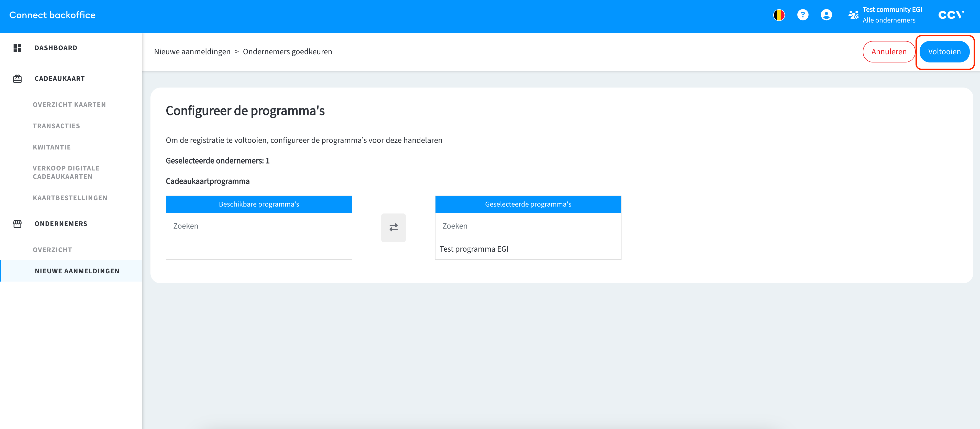Screen dimensions: 980x429
Task: Click the community group icon
Action: 853,15
